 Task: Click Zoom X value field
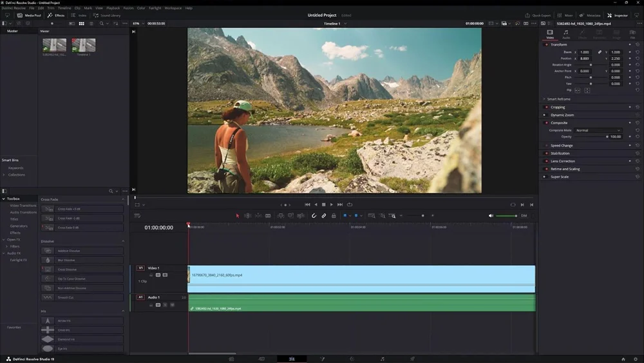[585, 52]
